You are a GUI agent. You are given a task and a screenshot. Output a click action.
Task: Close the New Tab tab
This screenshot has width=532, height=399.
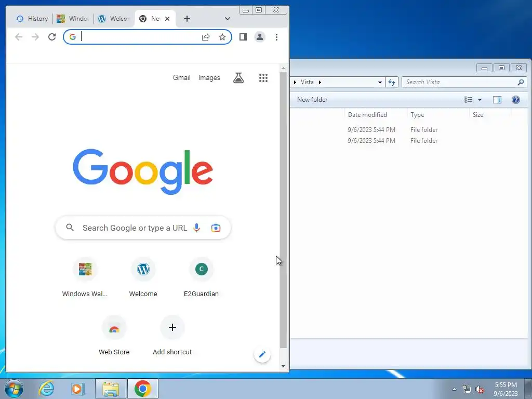click(167, 19)
